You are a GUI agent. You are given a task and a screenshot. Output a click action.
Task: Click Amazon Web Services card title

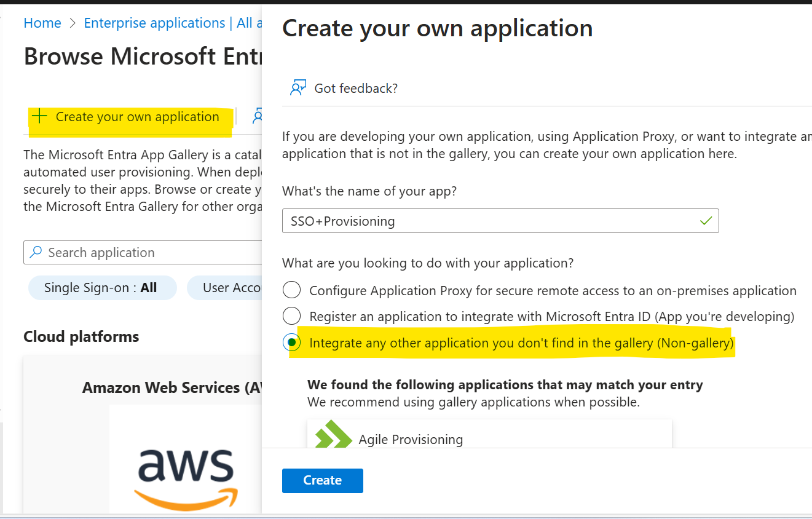point(172,387)
